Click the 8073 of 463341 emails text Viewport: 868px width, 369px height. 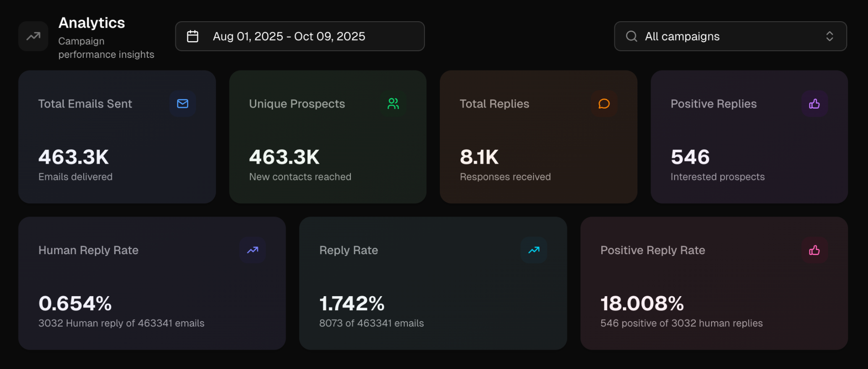coord(372,323)
